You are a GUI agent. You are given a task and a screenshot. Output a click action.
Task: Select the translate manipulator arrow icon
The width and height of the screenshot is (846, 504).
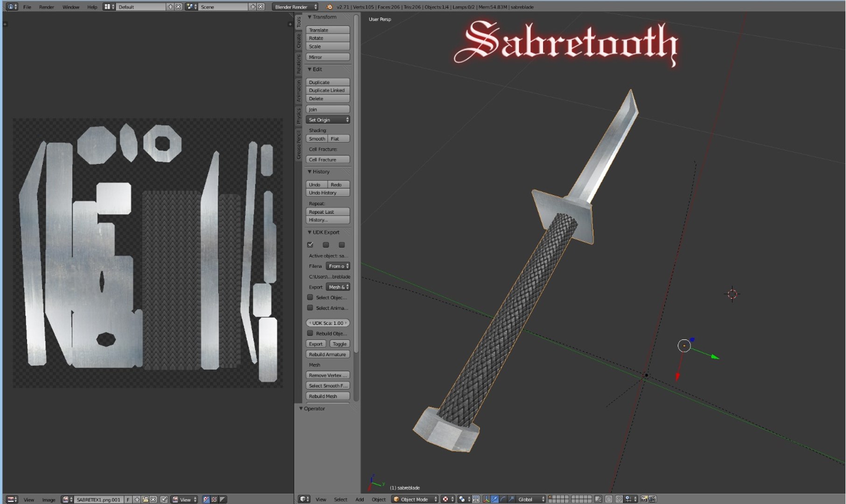[494, 499]
